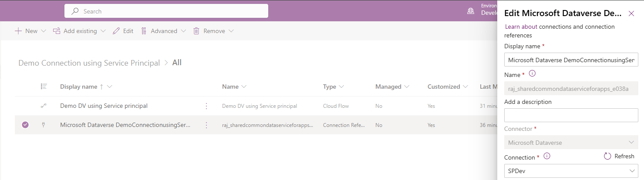This screenshot has width=644, height=180.
Task: Open more options for Demo DV flow row
Action: click(206, 106)
